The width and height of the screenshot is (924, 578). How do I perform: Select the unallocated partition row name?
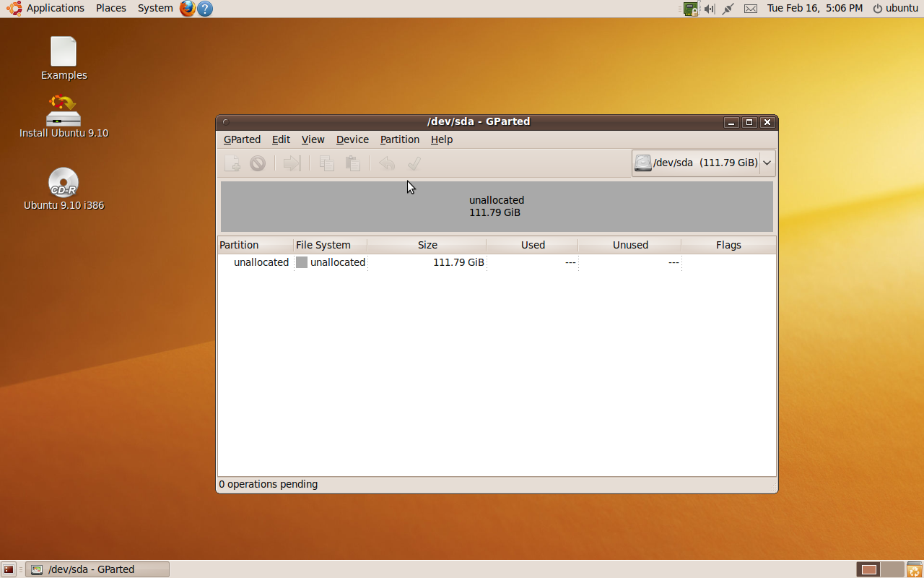(261, 262)
